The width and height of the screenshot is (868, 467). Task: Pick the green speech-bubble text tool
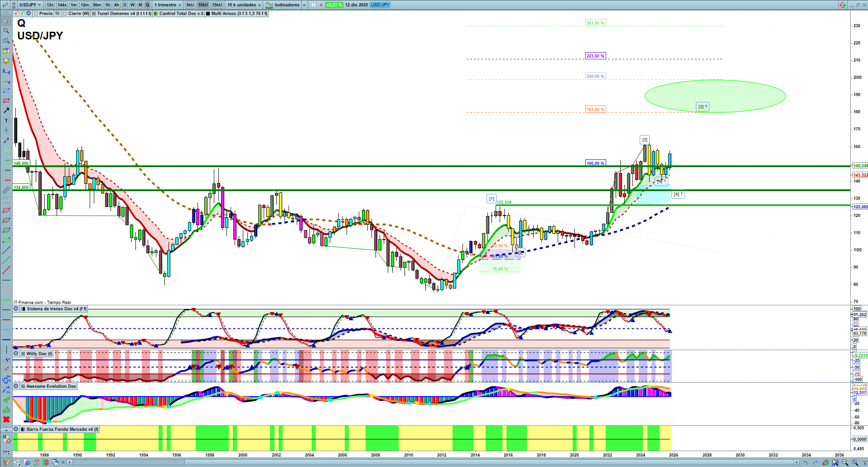[6, 130]
